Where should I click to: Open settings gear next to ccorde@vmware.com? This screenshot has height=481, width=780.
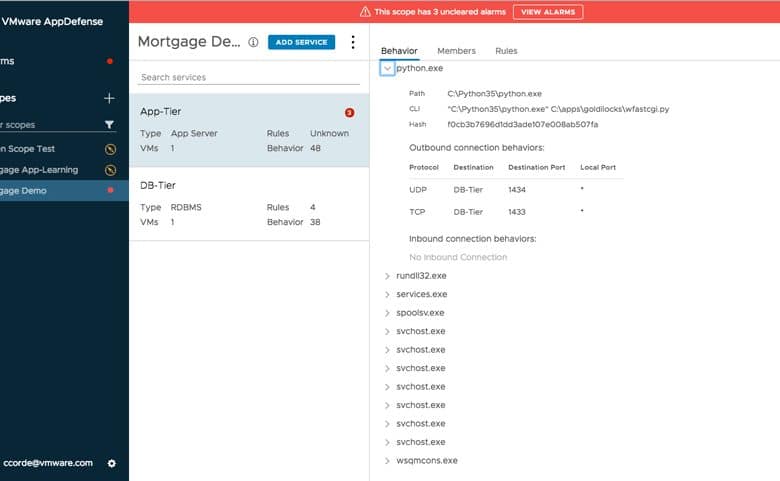coord(111,463)
